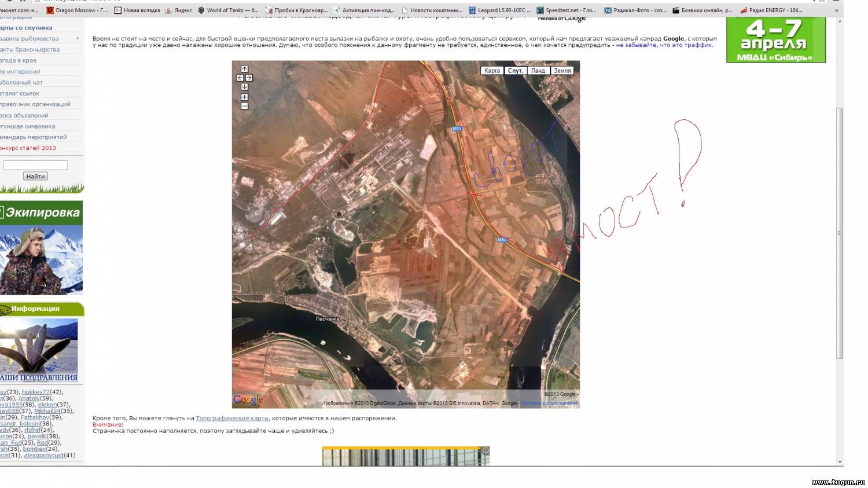Pan the map right with the arrow

(249, 78)
